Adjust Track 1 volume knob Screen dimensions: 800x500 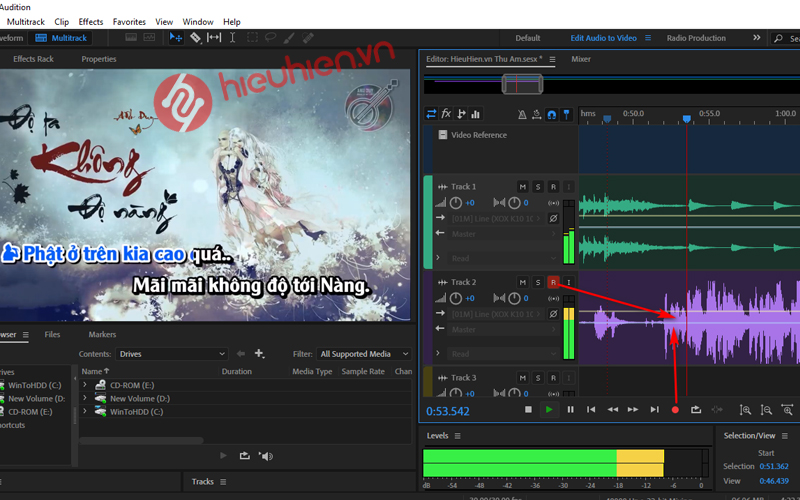coord(456,203)
